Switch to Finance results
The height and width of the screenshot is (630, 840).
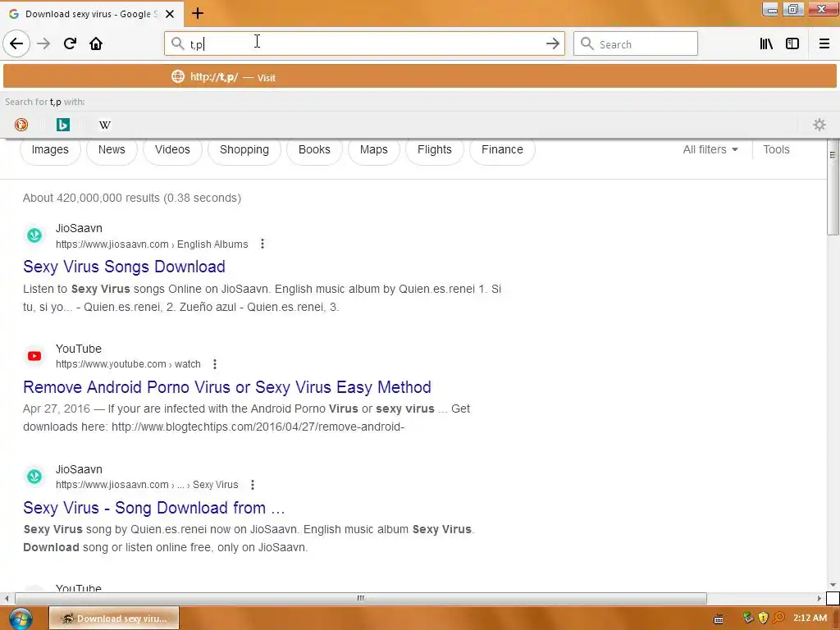pyautogui.click(x=502, y=149)
